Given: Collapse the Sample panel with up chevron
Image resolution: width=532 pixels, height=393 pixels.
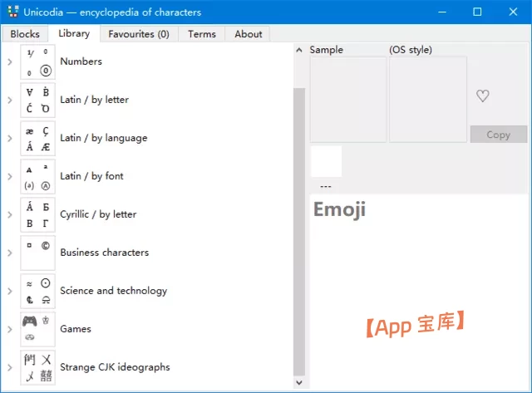Looking at the screenshot, I should (x=299, y=50).
